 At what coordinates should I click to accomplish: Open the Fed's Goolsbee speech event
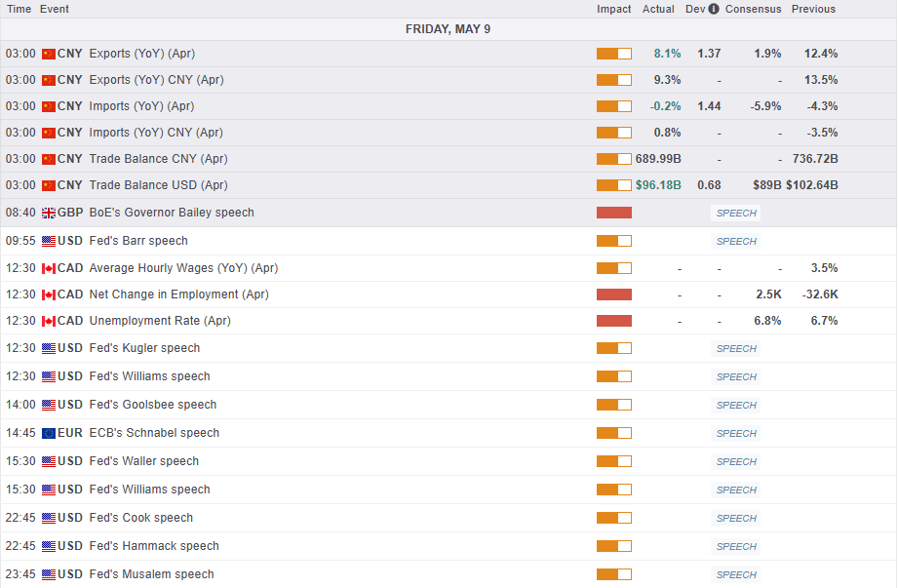152,405
